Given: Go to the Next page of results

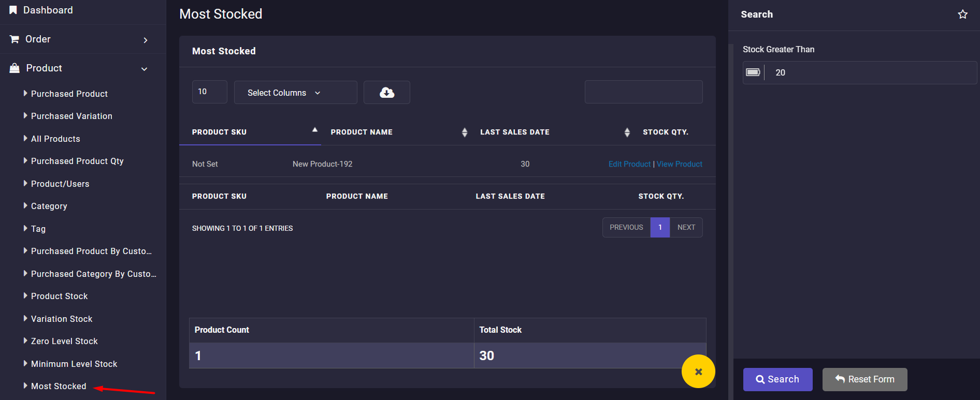Looking at the screenshot, I should click(686, 228).
